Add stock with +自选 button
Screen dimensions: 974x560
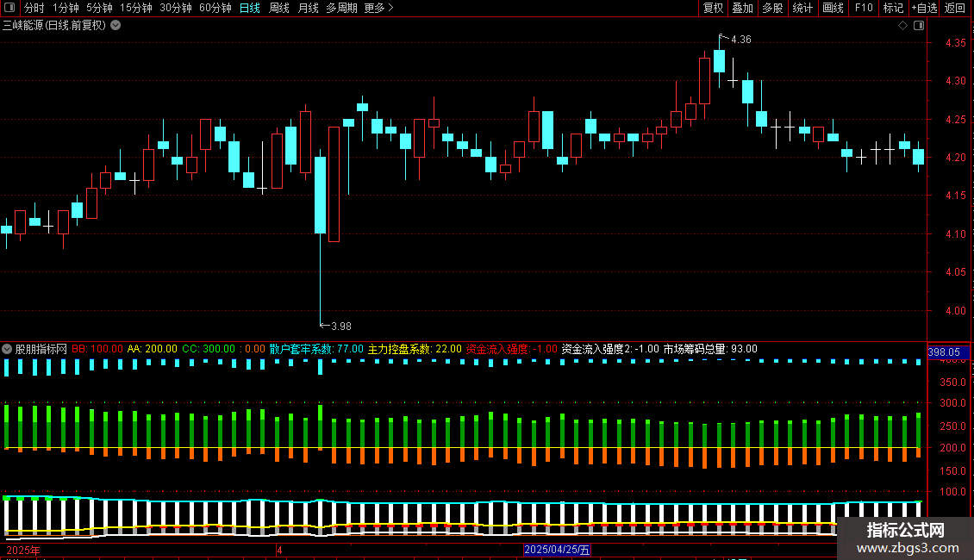(924, 8)
